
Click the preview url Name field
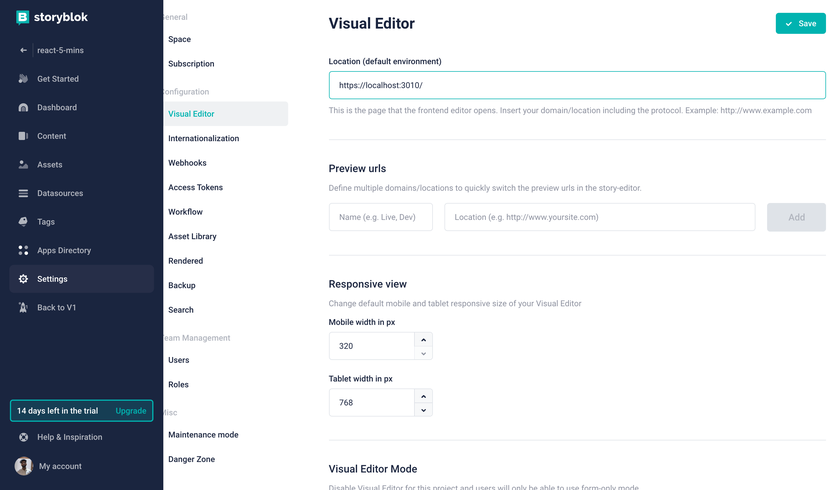click(x=380, y=217)
